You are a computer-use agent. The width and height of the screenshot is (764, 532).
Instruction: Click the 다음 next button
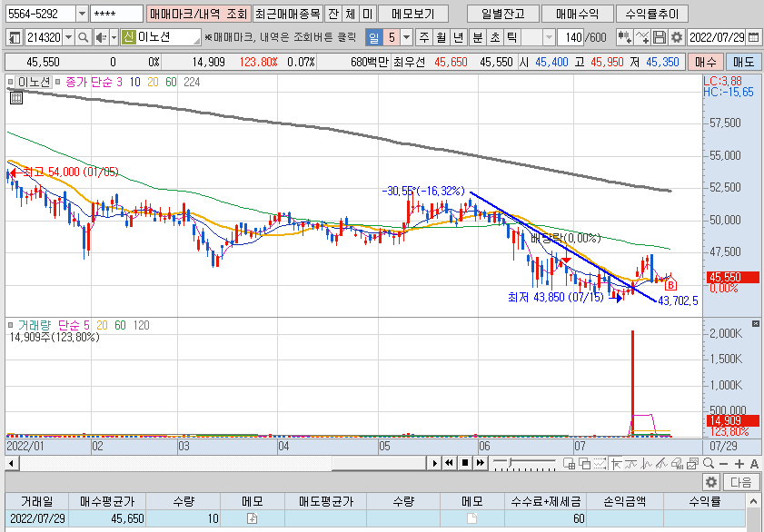741,482
